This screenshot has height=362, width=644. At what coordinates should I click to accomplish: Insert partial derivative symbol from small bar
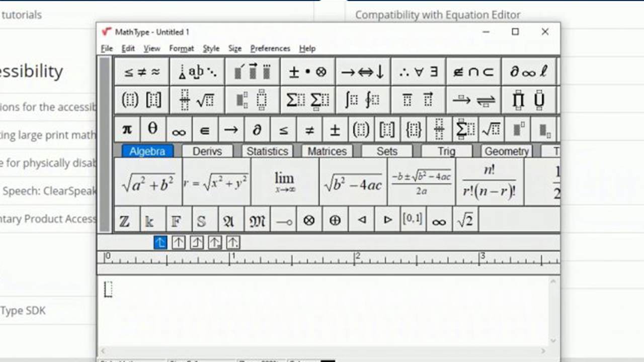(257, 130)
